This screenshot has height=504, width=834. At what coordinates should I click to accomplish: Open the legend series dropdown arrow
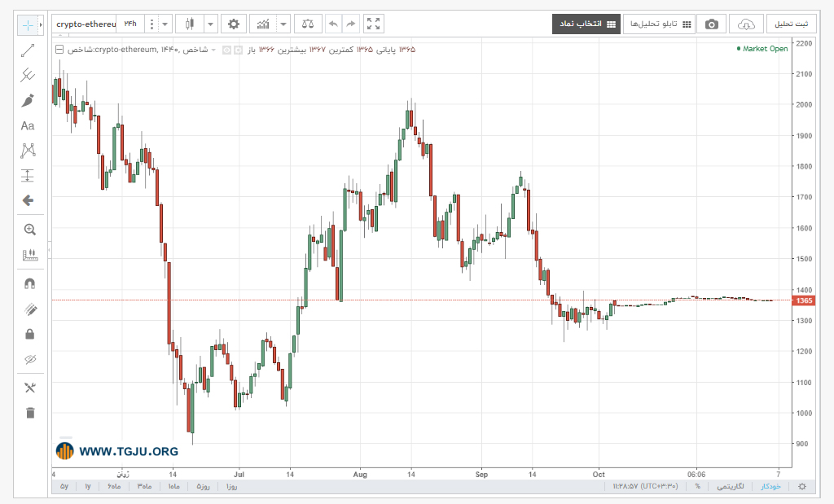pyautogui.click(x=213, y=50)
